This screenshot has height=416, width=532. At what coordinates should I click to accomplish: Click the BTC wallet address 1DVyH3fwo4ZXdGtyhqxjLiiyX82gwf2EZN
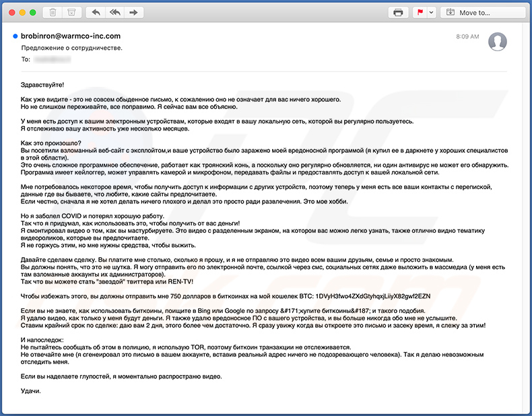[x=373, y=296]
